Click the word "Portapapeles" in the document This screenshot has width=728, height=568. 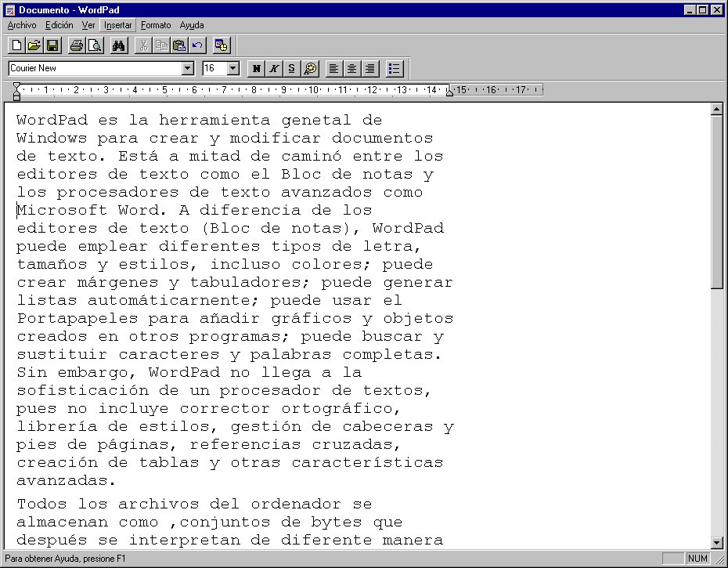coord(77,318)
